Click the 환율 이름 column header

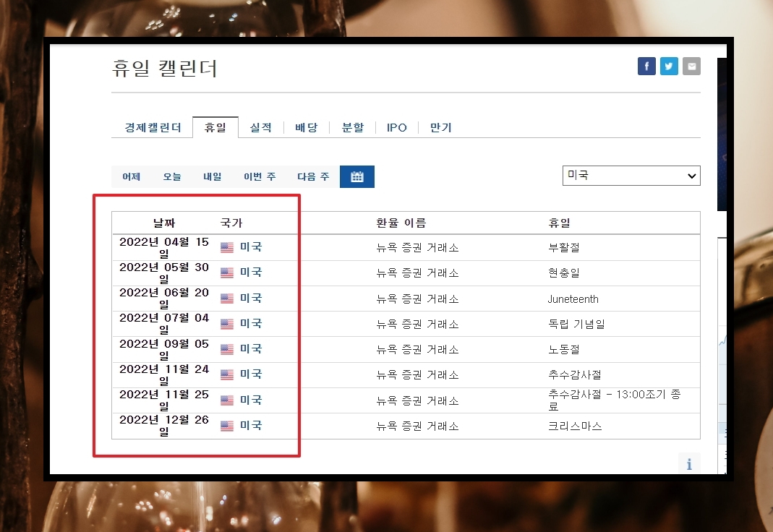401,223
